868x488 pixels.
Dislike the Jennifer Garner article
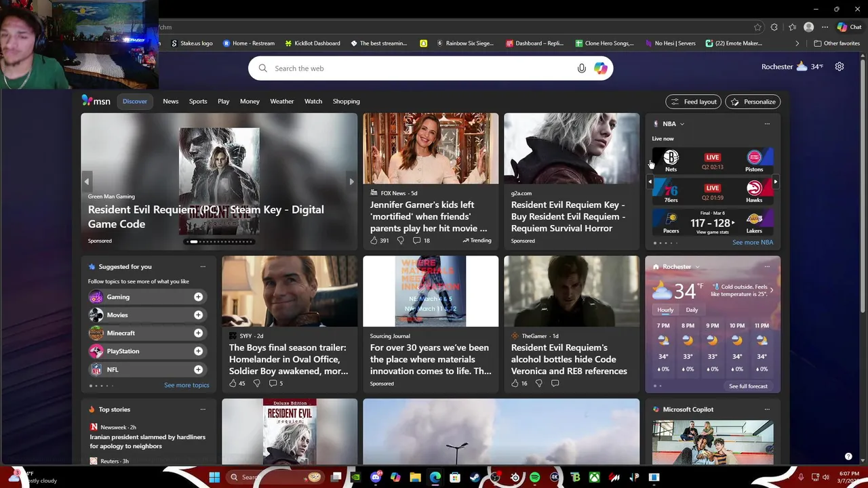[400, 241]
